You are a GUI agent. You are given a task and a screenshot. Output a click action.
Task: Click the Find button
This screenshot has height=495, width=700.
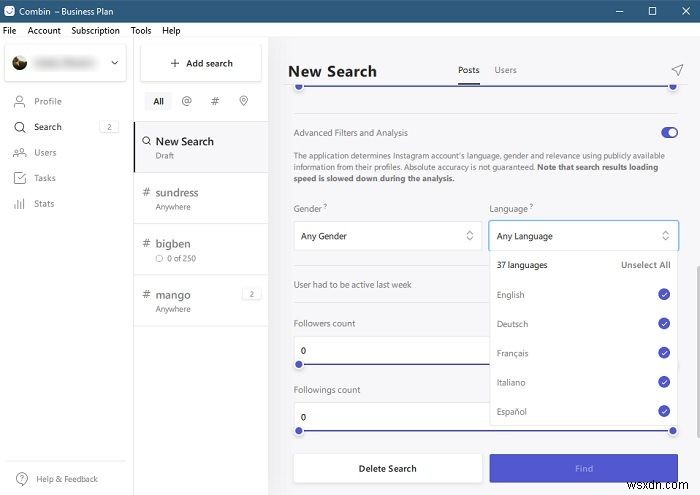coord(583,468)
